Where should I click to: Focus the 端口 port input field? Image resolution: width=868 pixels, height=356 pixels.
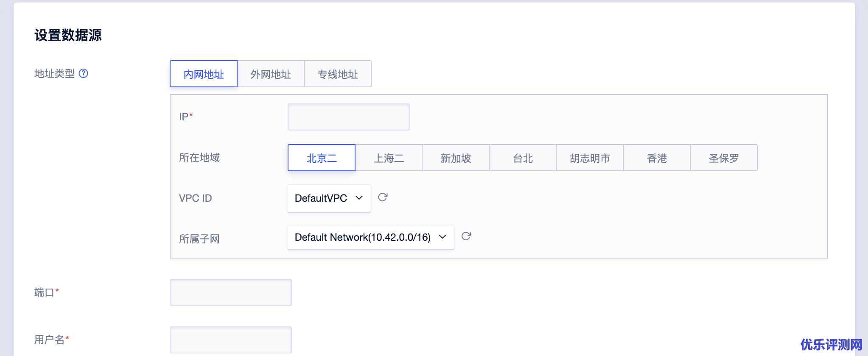(x=231, y=292)
